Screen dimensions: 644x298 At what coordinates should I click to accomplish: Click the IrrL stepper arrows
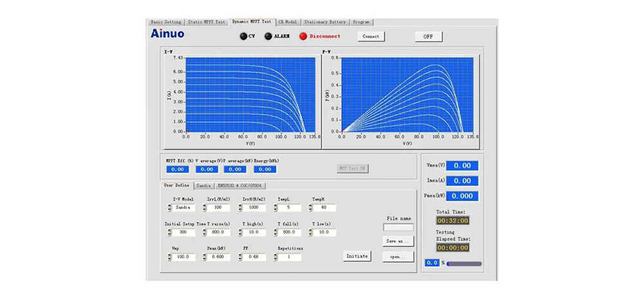(205, 208)
